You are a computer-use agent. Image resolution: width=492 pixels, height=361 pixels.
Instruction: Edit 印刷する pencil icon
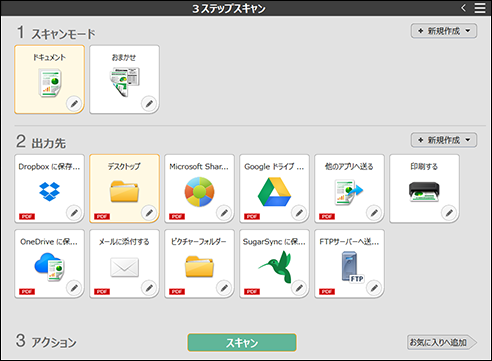[x=449, y=212]
